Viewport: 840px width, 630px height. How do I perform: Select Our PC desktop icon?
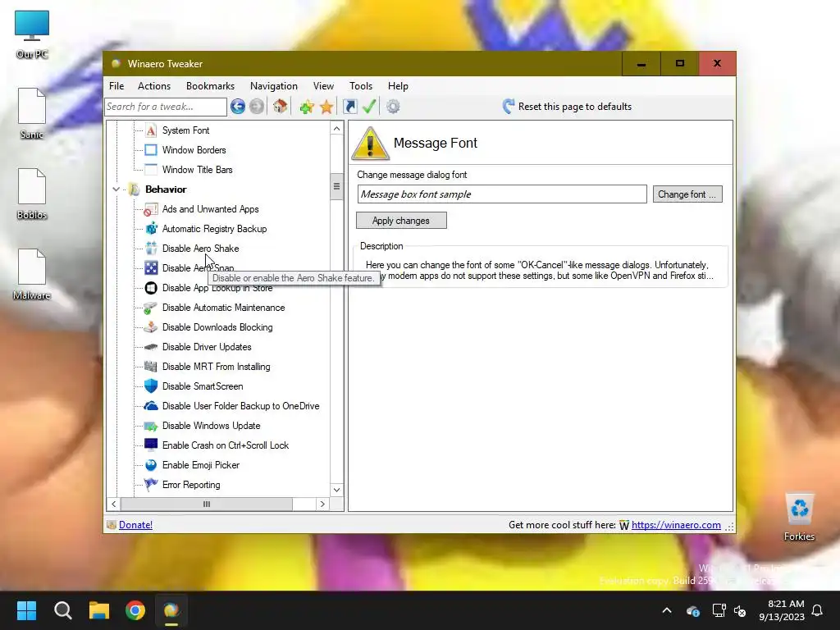tap(32, 34)
